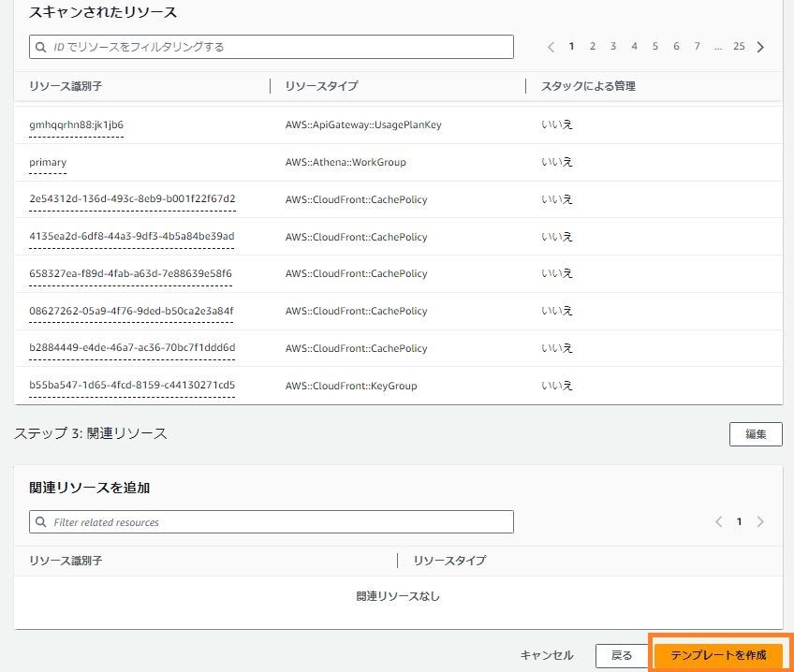
Task: Select page 7 in scanned resources pagination
Action: tap(698, 47)
